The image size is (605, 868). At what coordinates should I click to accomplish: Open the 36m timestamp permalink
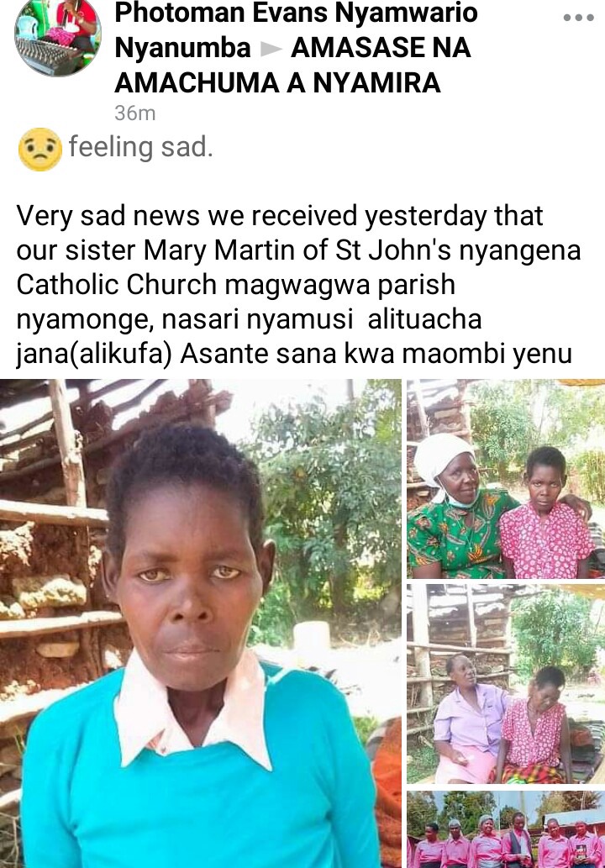[135, 113]
